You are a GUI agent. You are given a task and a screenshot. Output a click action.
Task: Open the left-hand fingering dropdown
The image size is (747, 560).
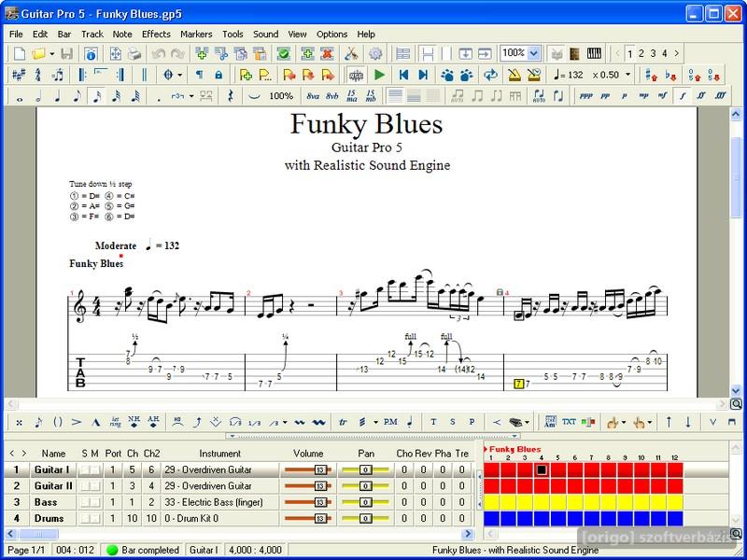coord(624,422)
